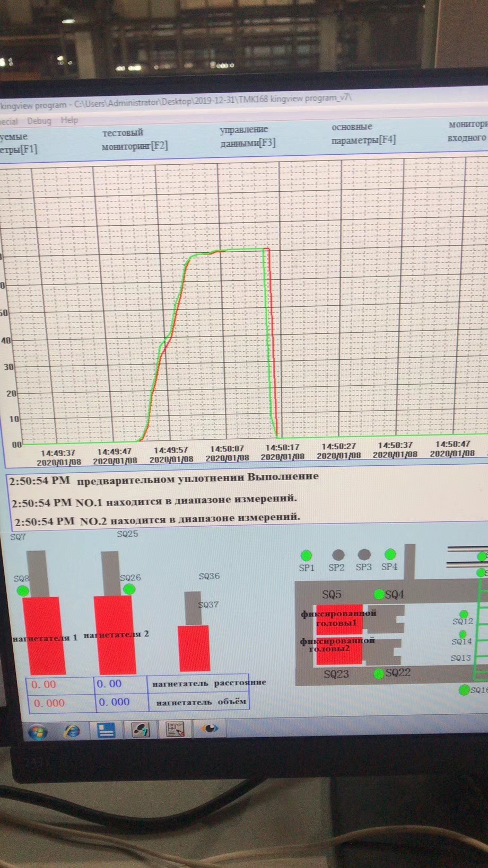488x868 pixels.
Task: Open the taskbar icon with footprints and 7
Action: coord(141,730)
